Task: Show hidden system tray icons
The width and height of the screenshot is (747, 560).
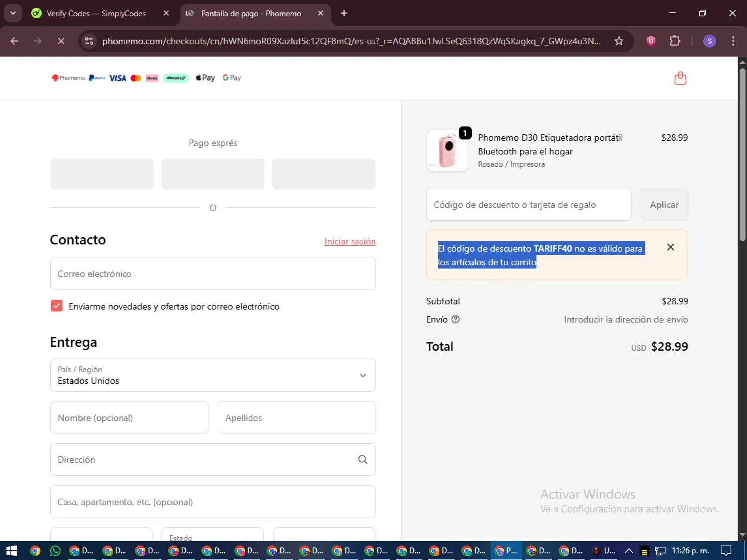Action: (629, 551)
